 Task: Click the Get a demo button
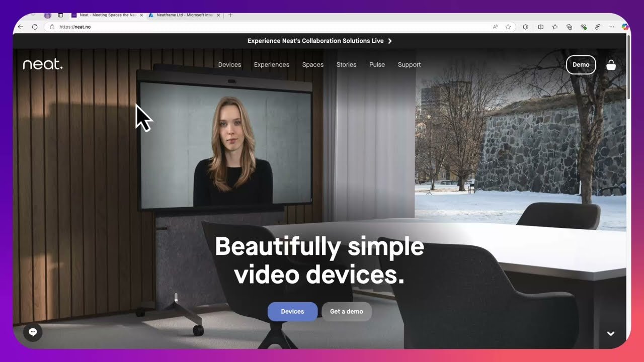click(x=347, y=311)
